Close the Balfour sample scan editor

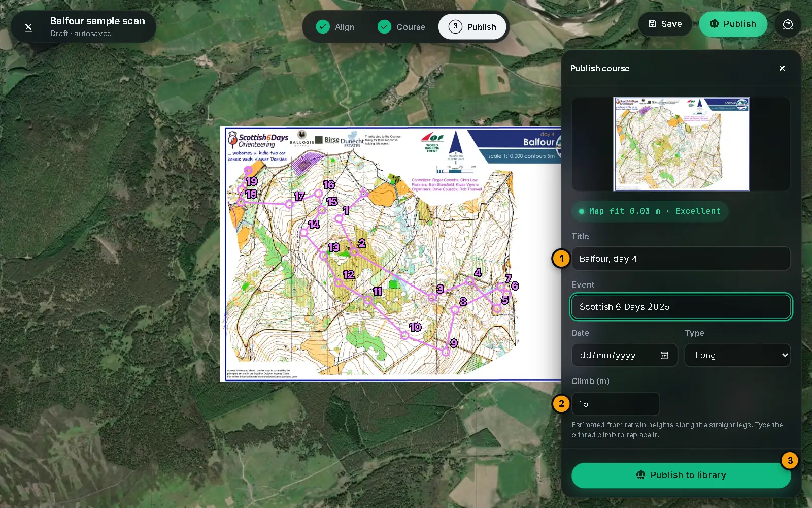[x=28, y=27]
